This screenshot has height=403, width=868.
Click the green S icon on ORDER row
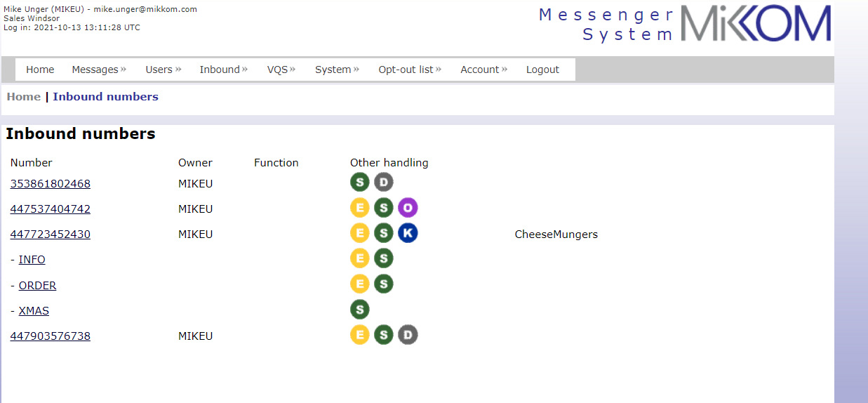[x=383, y=284]
